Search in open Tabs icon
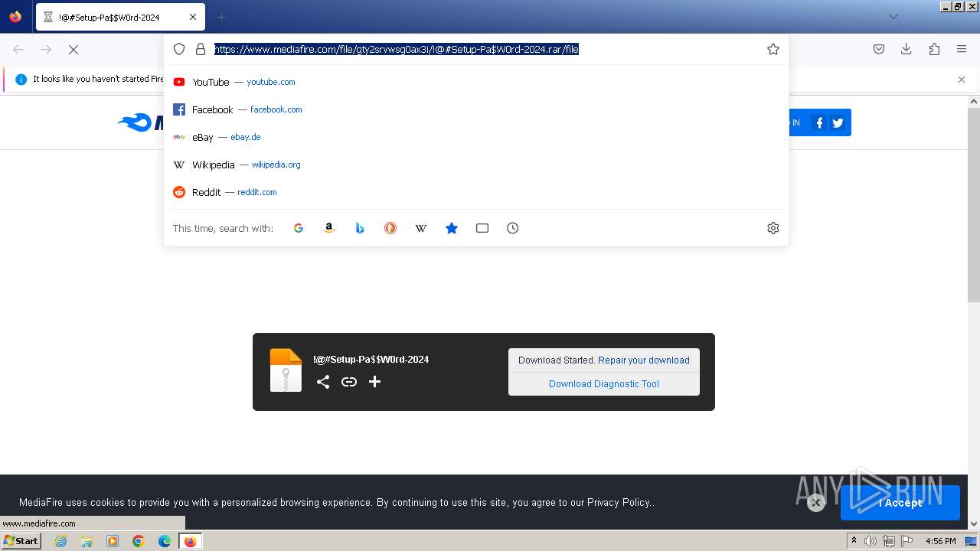The image size is (980, 551). pyautogui.click(x=482, y=228)
